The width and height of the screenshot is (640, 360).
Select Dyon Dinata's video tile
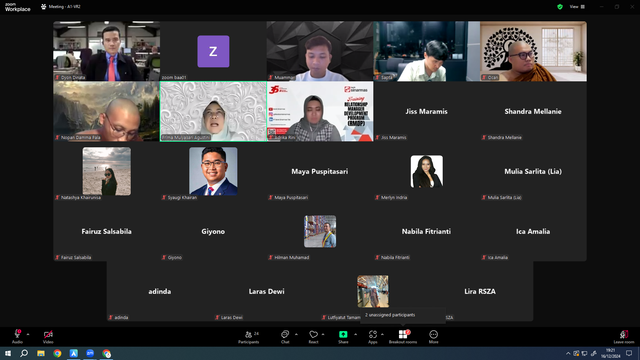coord(107,51)
